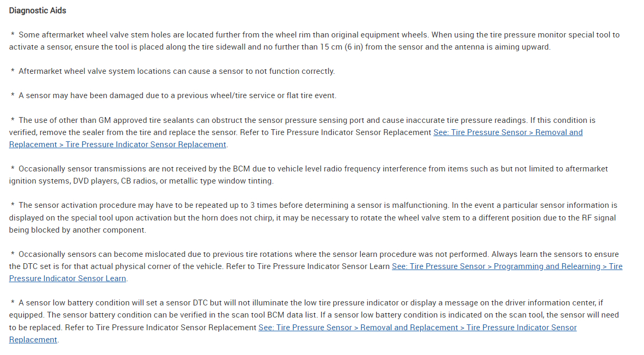
Task: Open the Tire Pressure Indicator Sensor Learn link
Action: 506,266
